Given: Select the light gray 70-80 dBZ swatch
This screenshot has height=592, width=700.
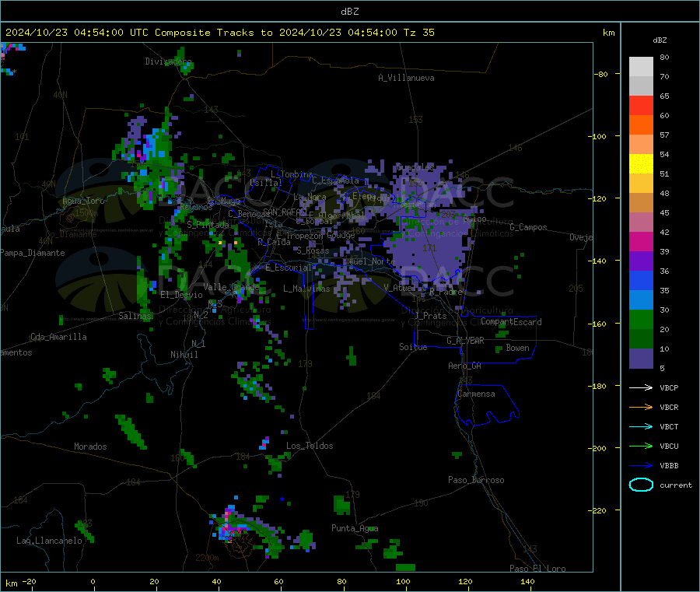Looking at the screenshot, I should click(641, 67).
